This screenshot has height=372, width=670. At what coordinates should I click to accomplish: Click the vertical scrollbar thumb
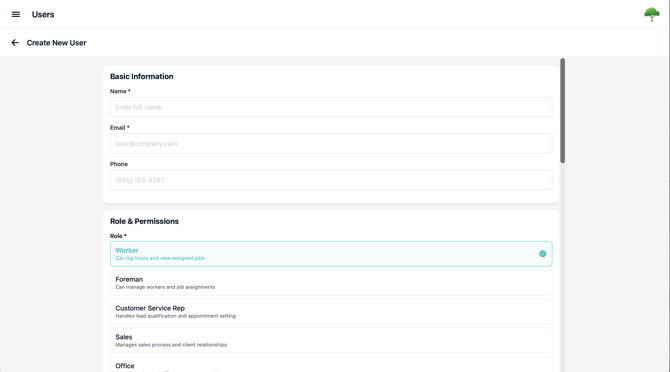(x=563, y=111)
